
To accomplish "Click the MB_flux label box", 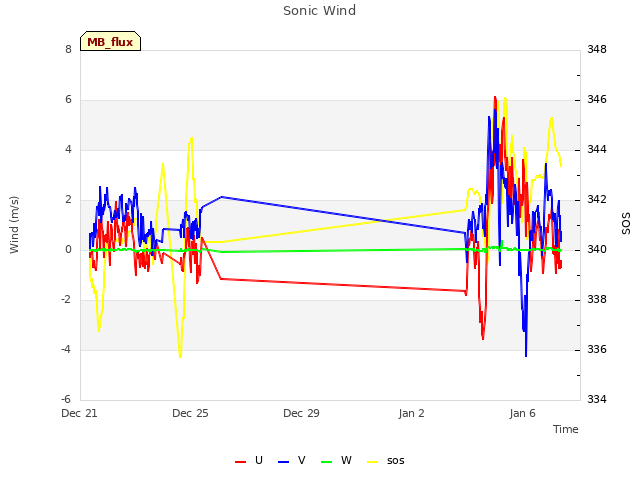I will [110, 41].
